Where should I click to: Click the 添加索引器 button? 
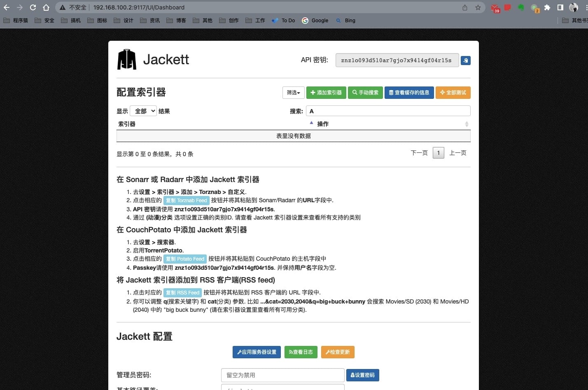[x=326, y=93]
